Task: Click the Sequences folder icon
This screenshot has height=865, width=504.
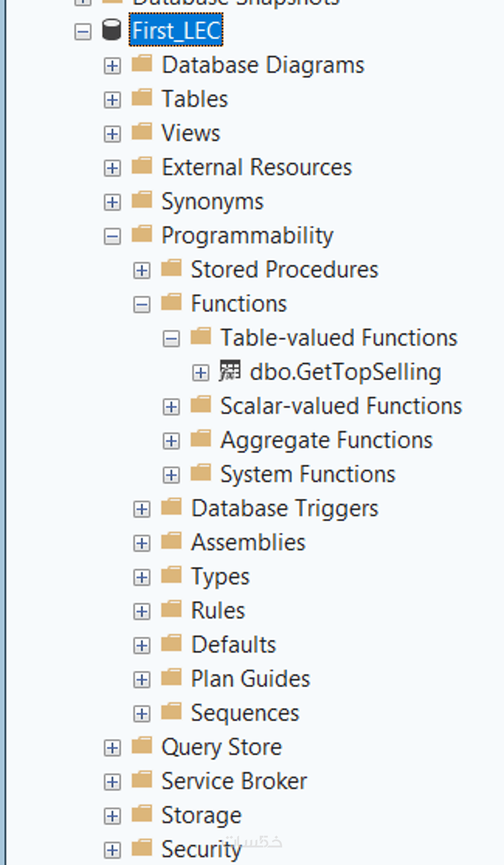Action: click(x=171, y=713)
